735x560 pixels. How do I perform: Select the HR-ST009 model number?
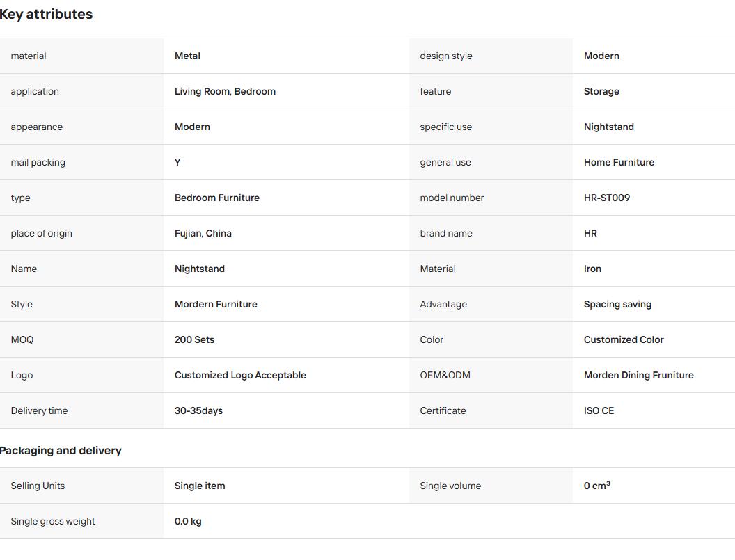(606, 198)
